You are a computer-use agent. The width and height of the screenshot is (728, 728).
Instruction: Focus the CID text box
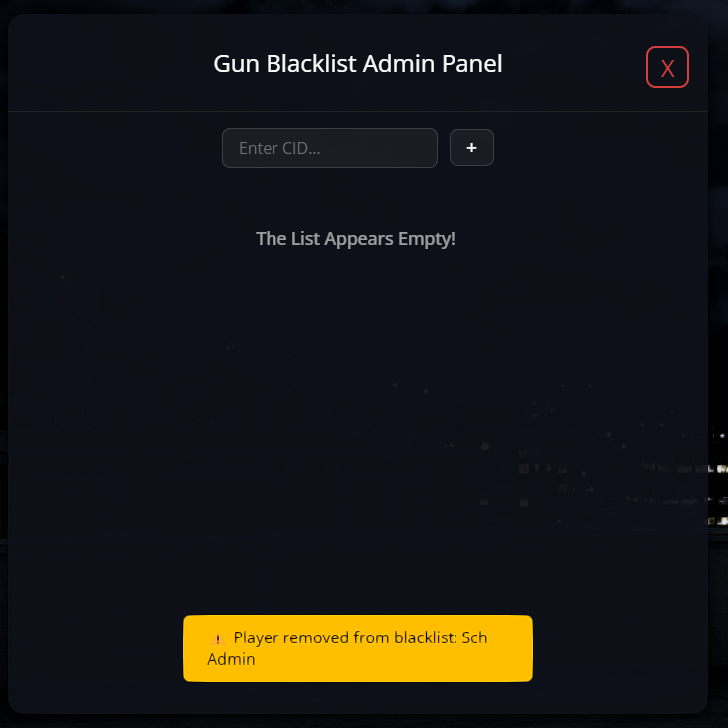pos(329,148)
